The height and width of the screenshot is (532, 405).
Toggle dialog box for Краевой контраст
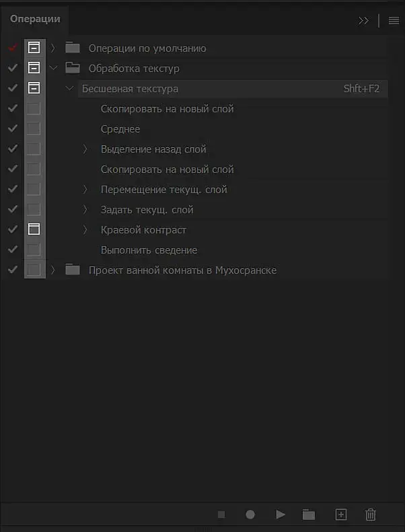[x=34, y=229]
